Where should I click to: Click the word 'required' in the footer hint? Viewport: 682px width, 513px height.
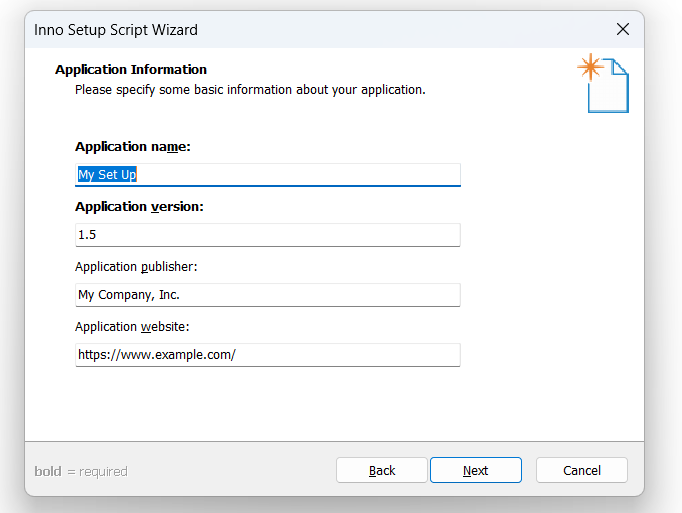tap(103, 472)
